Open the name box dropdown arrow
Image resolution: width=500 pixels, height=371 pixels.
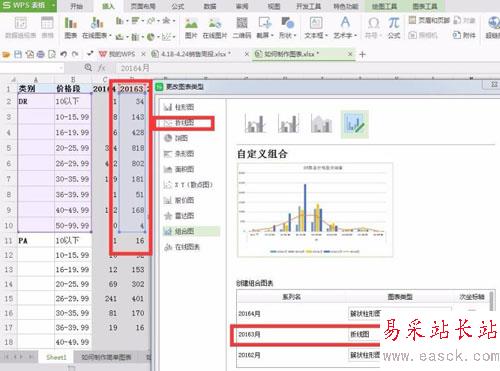tap(61, 68)
